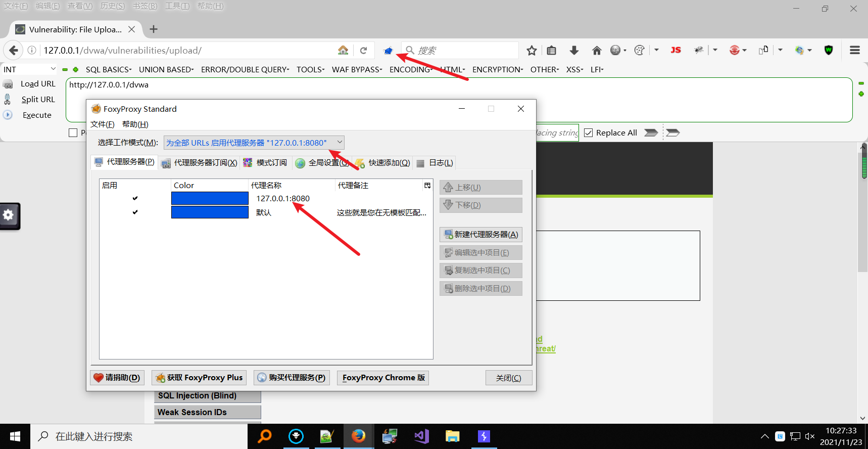The height and width of the screenshot is (449, 868).
Task: Click the site information icon in URL bar
Action: coord(32,50)
